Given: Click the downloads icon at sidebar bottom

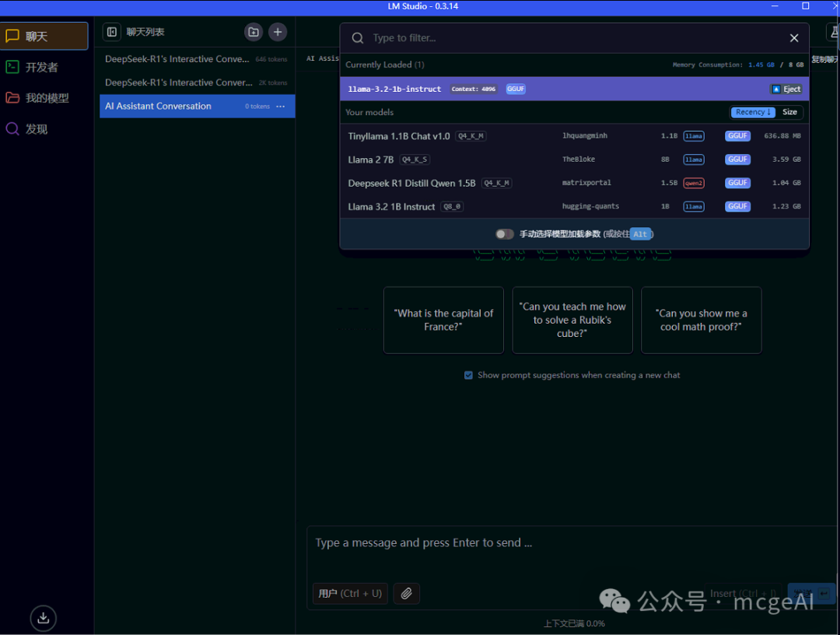Looking at the screenshot, I should point(44,618).
